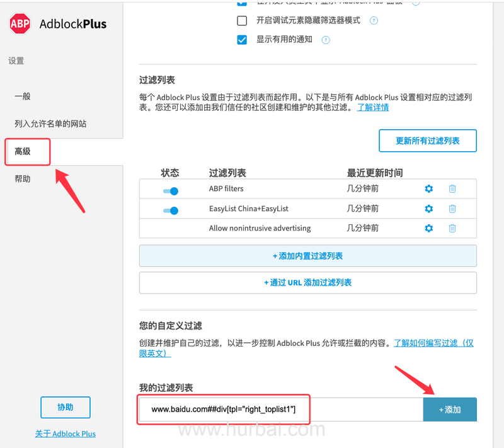Toggle off EasyList China+EasyList
Viewport: 504px width, 448px height.
click(x=171, y=210)
